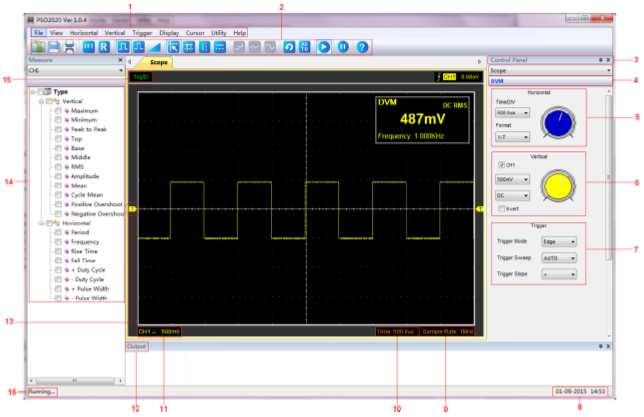Open the Cursor menu
This screenshot has width=644, height=417.
[x=195, y=32]
